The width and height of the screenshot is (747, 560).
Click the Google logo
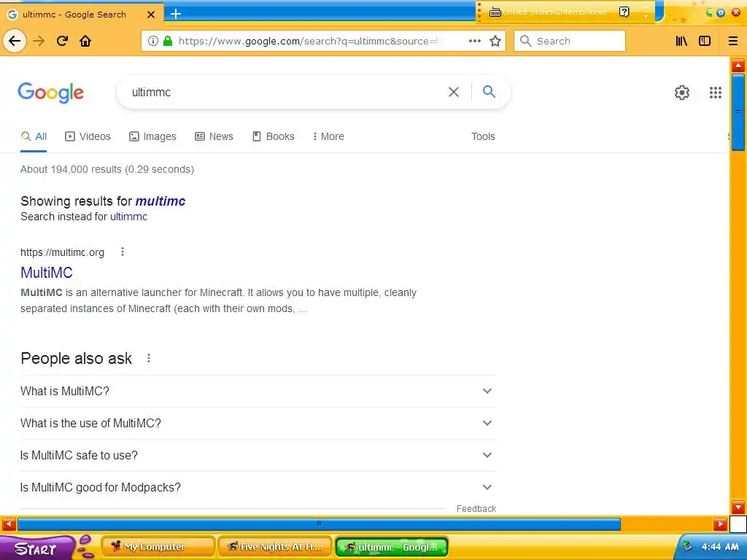pyautogui.click(x=51, y=93)
